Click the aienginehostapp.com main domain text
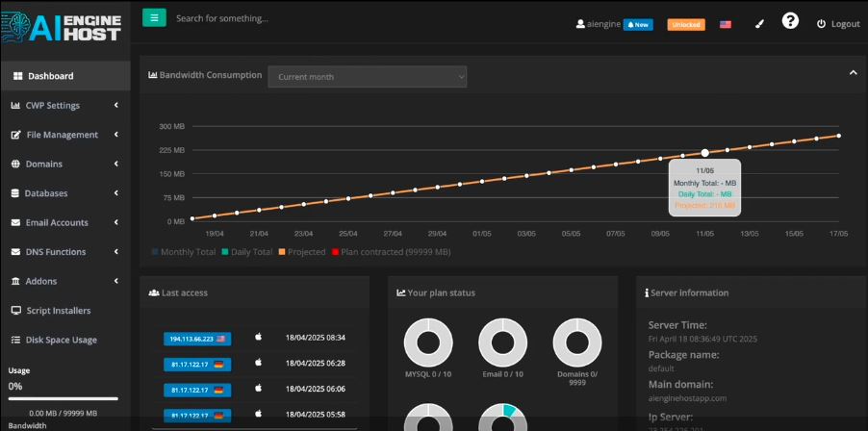 pos(687,397)
